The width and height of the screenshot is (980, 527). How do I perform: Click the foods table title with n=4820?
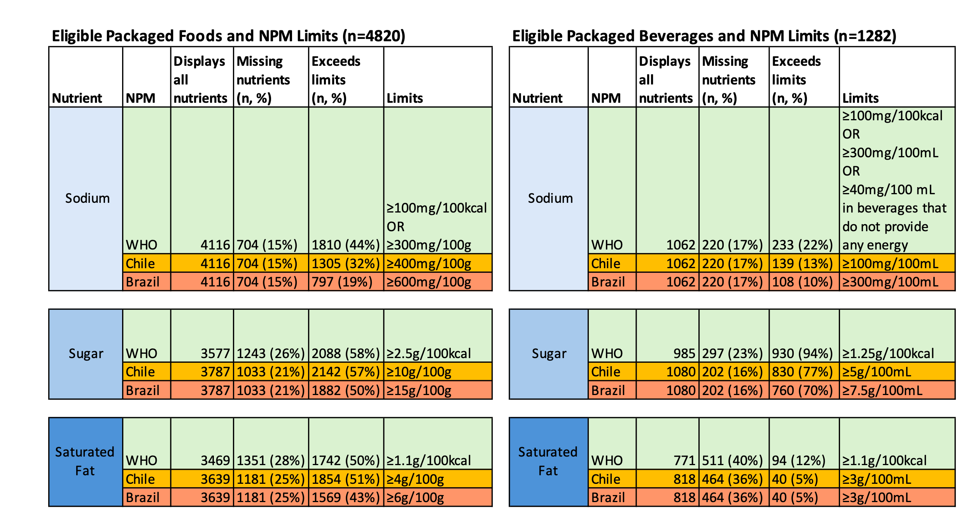tap(229, 36)
